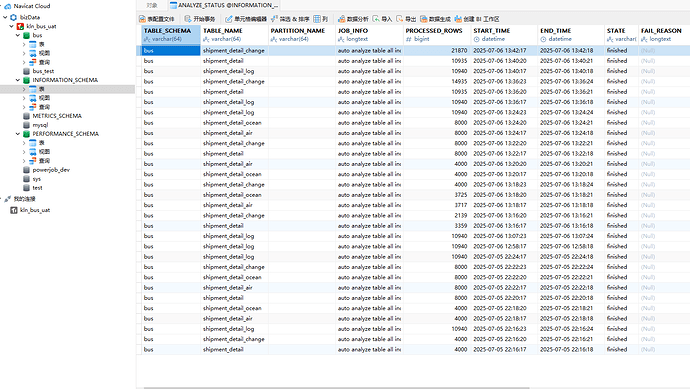Click END_TIME cell 2025-07-06 13:07:24
Image resolution: width=690 pixels, height=389 pixels.
coord(571,236)
